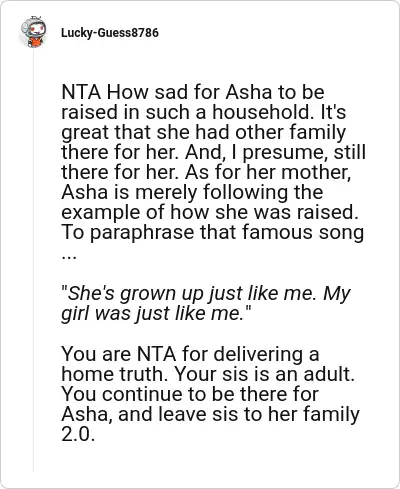The height and width of the screenshot is (489, 400).
Task: Select the line "You are NTA for delivering a"
Action: (190, 354)
